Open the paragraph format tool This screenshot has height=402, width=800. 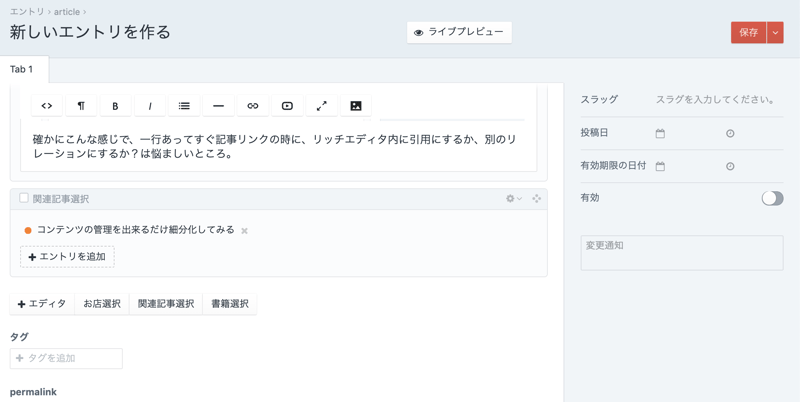click(81, 106)
